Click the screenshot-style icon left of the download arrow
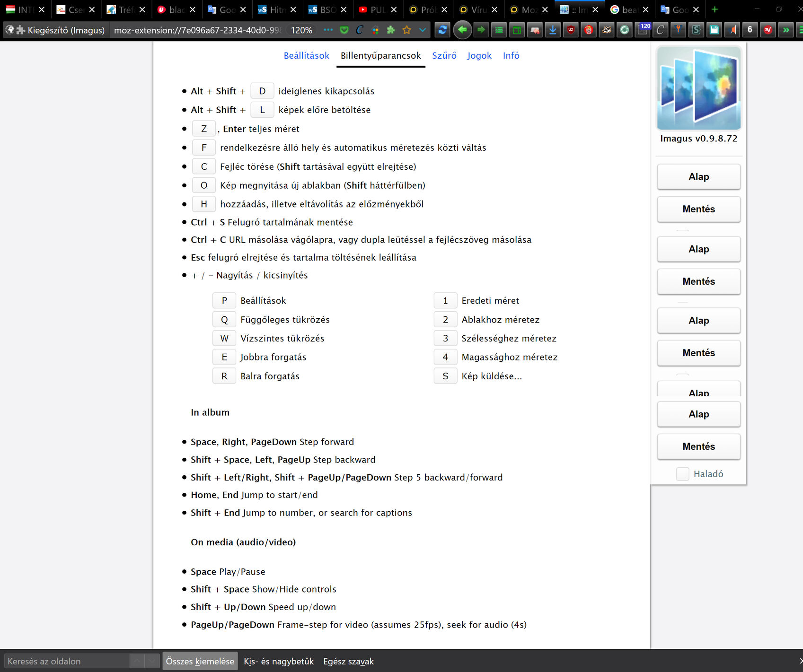This screenshot has width=803, height=672. click(x=535, y=30)
